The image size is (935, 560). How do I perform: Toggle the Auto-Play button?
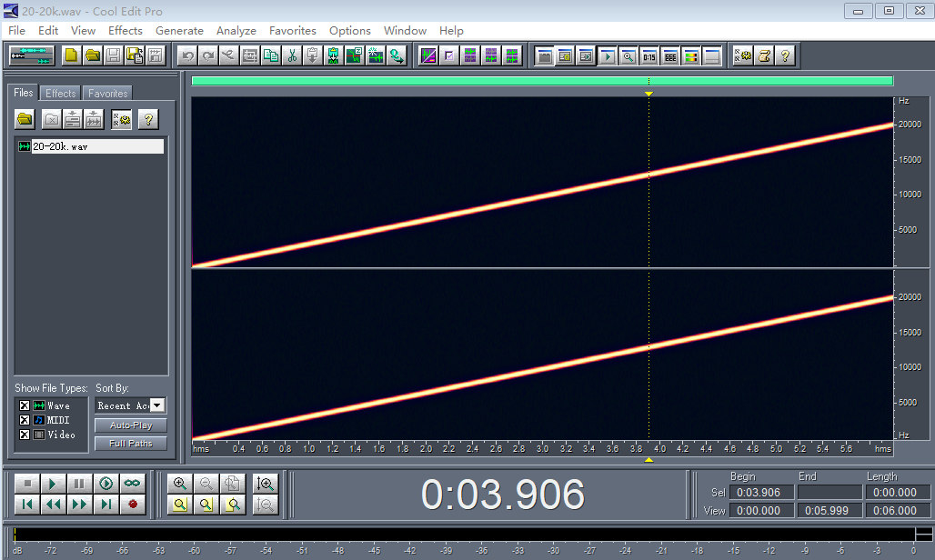coord(131,425)
